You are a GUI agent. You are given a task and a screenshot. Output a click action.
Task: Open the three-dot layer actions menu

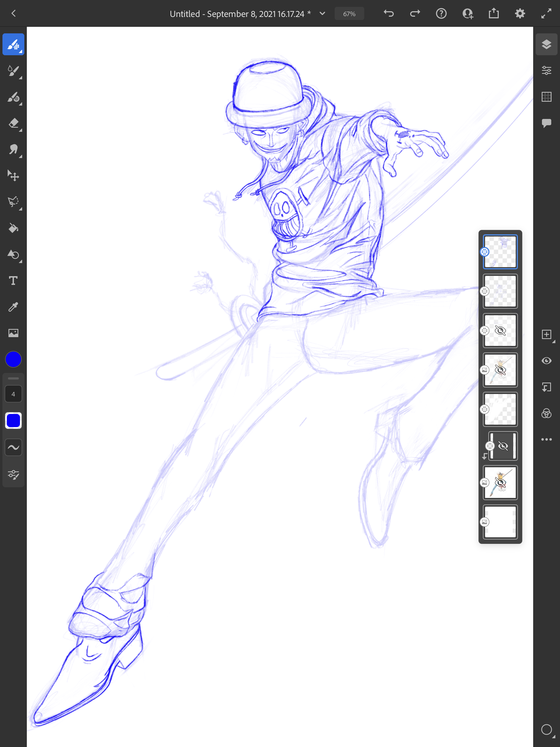tap(546, 439)
